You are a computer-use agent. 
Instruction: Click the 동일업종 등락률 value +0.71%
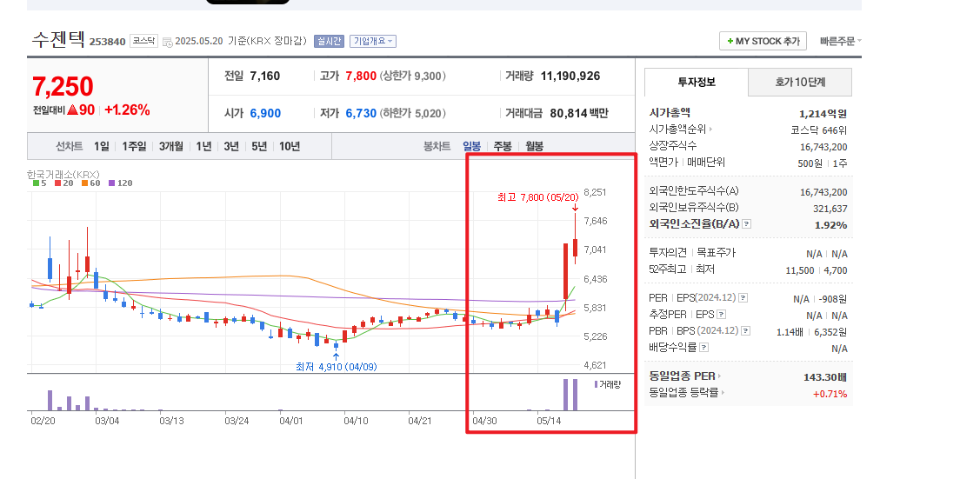(830, 394)
